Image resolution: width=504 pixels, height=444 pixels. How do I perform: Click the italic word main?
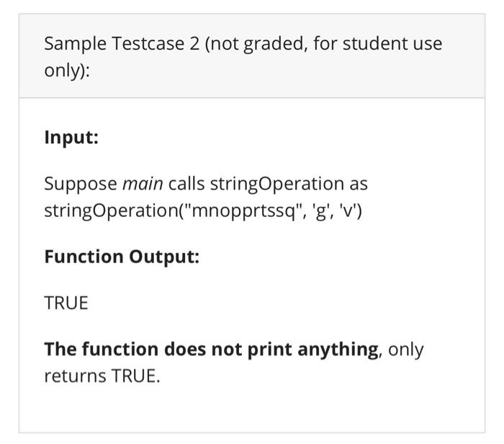143,184
